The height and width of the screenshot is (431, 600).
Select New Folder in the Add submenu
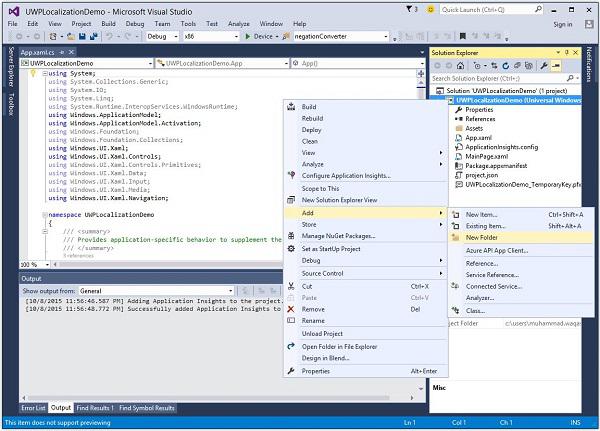[x=482, y=238]
